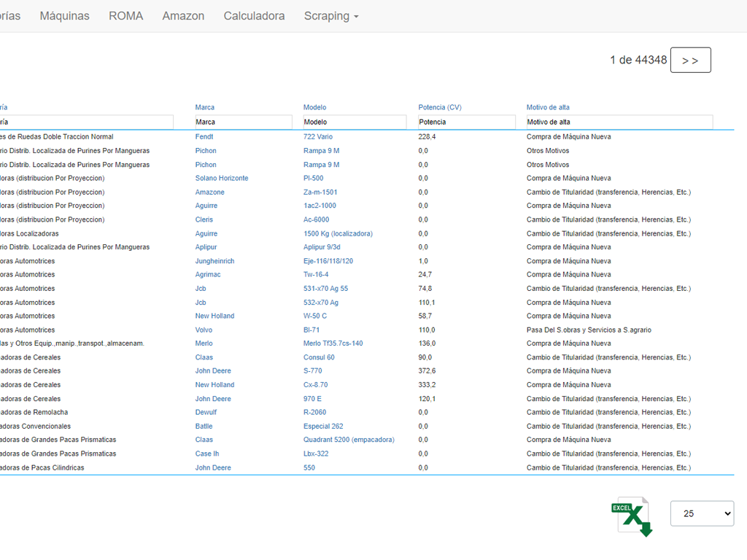The image size is (747, 560).
Task: Open the Agrimac brand link
Action: 208,274
